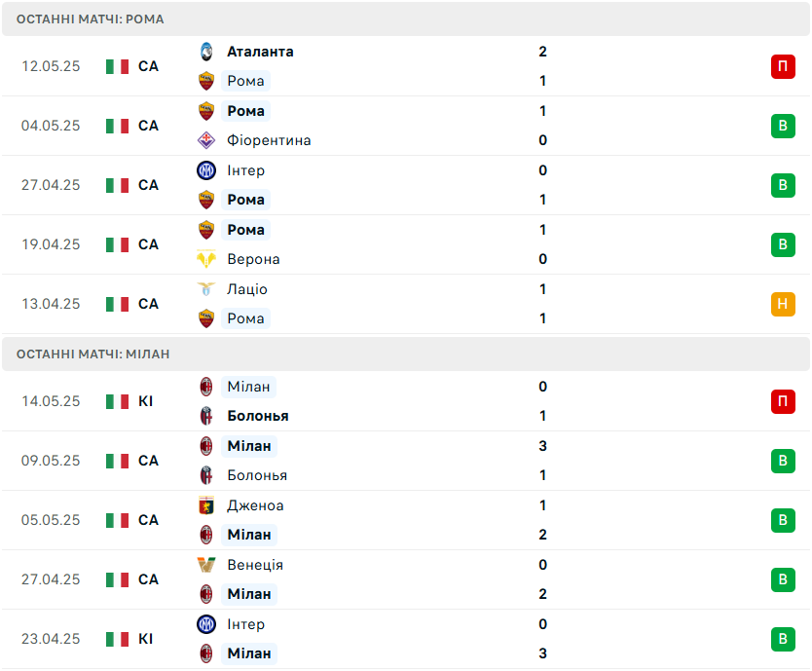Click the red loss badge for Atalanta match
Image resolution: width=812 pixels, height=671 pixels.
point(783,66)
